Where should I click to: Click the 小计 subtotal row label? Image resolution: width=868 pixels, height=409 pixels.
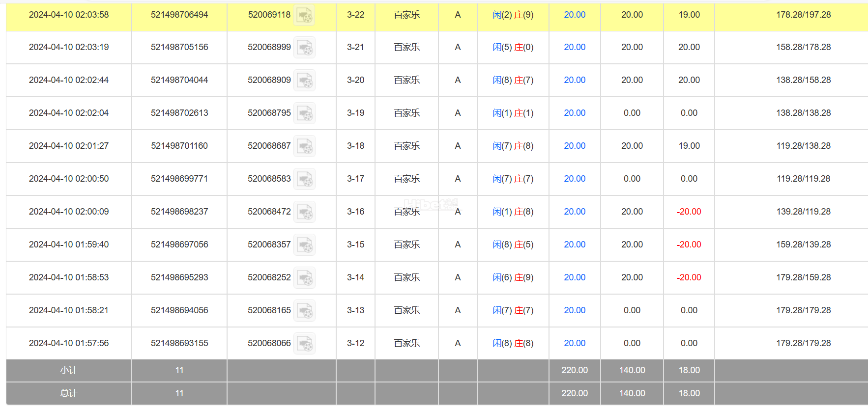(69, 370)
